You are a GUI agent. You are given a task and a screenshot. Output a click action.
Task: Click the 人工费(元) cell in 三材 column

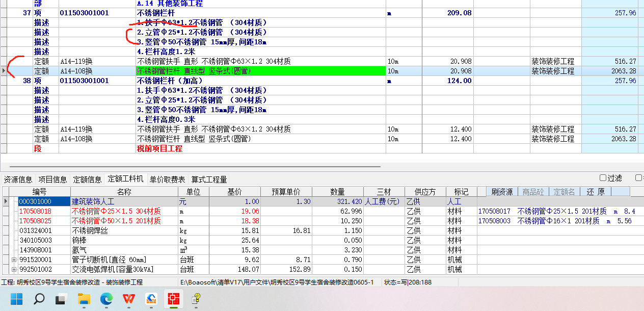384,201
